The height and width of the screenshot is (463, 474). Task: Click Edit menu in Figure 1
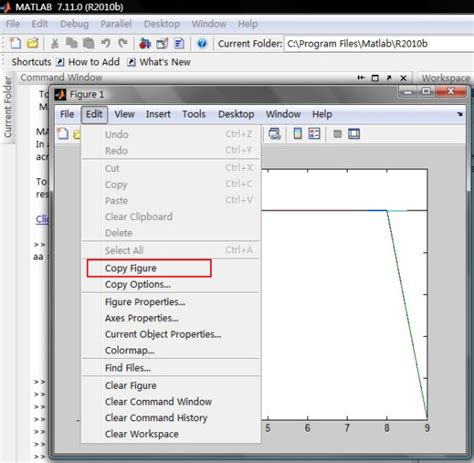[x=94, y=114]
